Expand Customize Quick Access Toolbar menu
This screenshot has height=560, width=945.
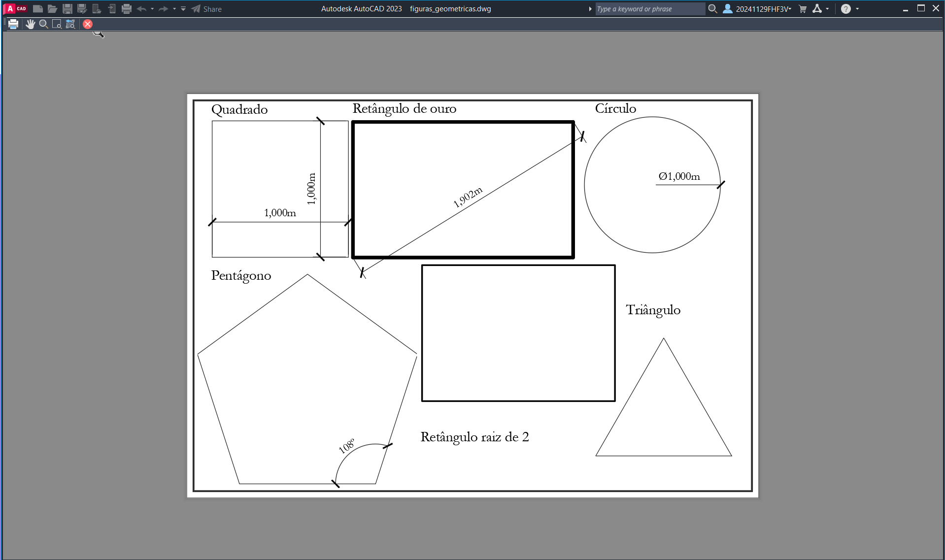183,9
